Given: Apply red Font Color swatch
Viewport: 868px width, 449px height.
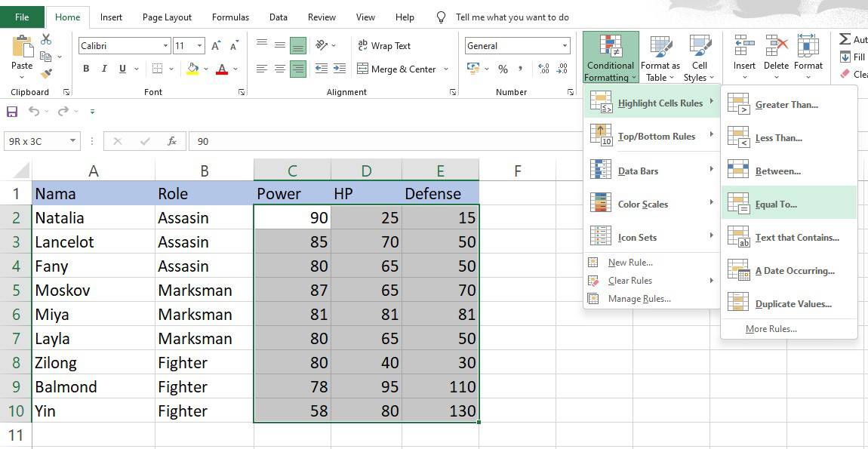Looking at the screenshot, I should point(222,69).
